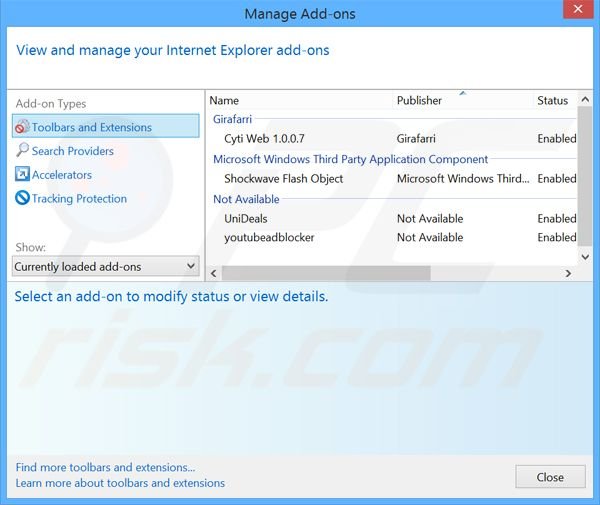Open Learn more about toolbars and extensions
This screenshot has width=600, height=505.
pyautogui.click(x=120, y=483)
